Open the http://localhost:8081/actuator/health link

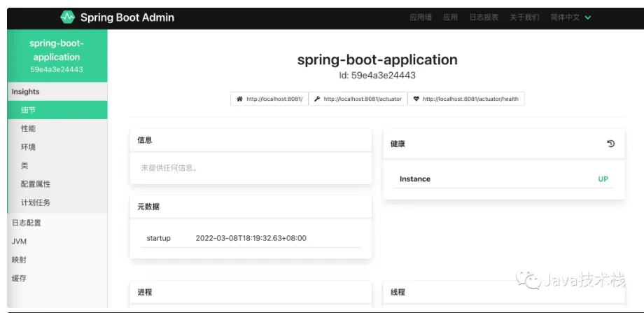(465, 99)
